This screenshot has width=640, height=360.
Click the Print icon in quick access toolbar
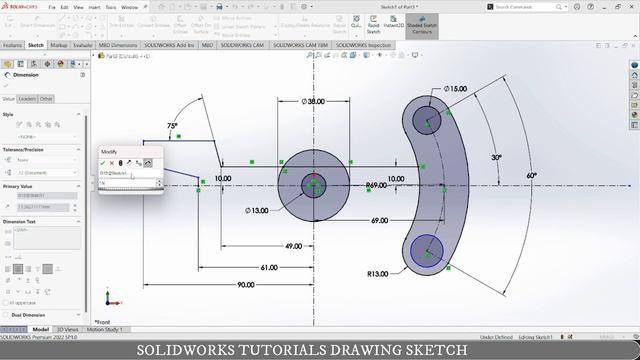219,7
